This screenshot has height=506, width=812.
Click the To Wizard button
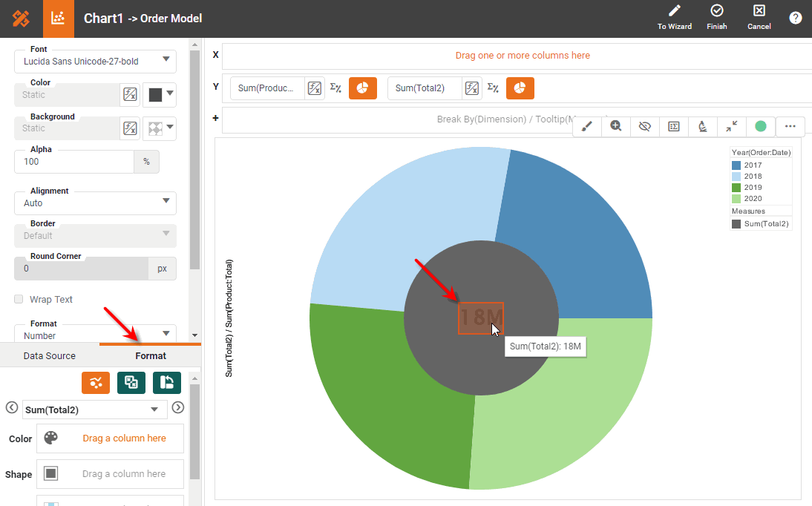[x=674, y=18]
